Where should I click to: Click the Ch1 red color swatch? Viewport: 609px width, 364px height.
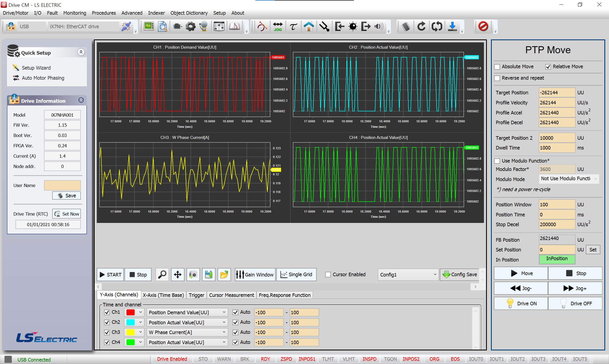(x=131, y=312)
